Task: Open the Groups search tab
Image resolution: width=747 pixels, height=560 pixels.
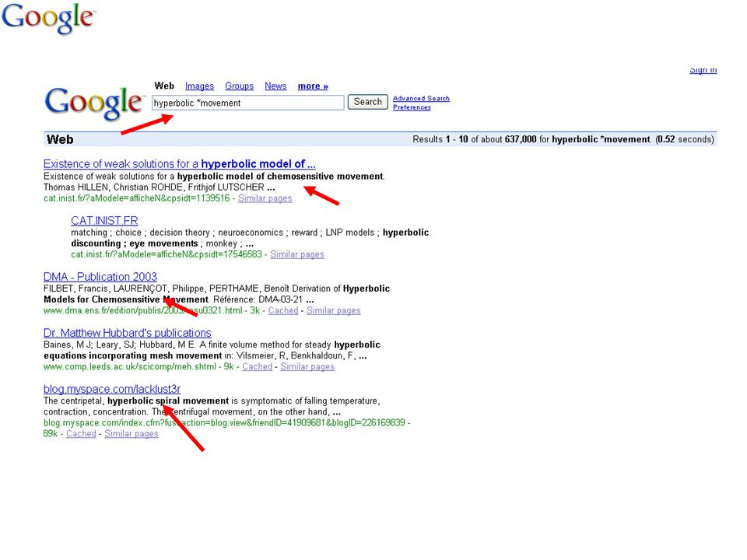Action: coord(239,86)
